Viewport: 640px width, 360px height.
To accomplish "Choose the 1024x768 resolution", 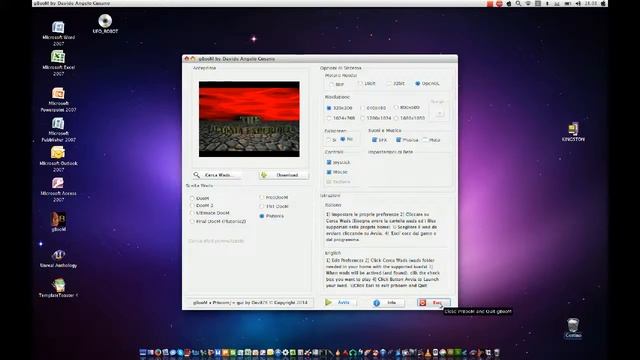I will tap(329, 118).
